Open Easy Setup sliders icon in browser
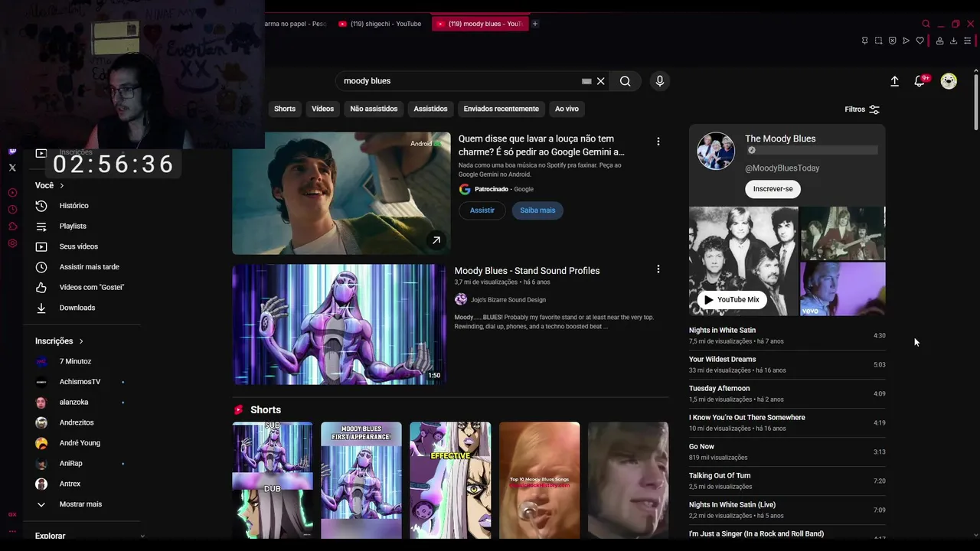 [969, 41]
